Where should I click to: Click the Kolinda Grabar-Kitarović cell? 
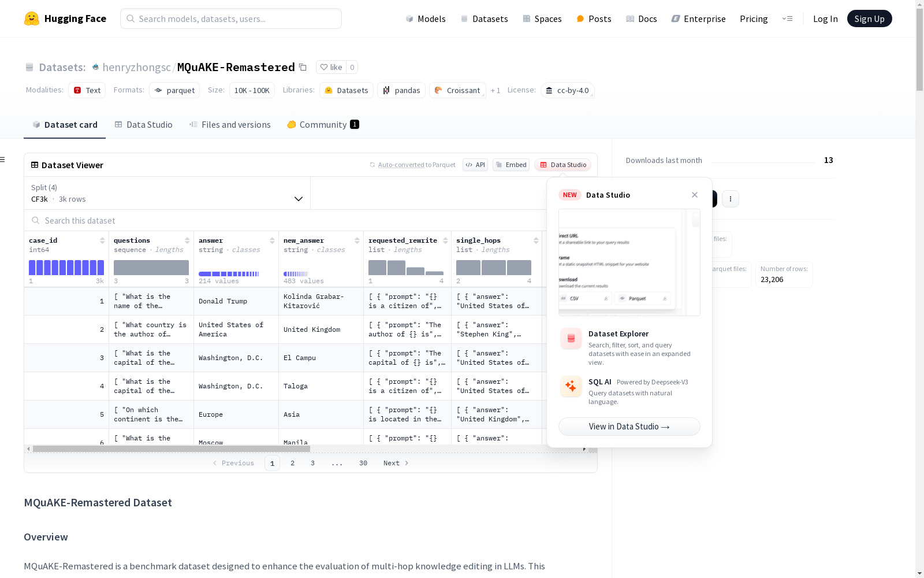click(x=321, y=301)
